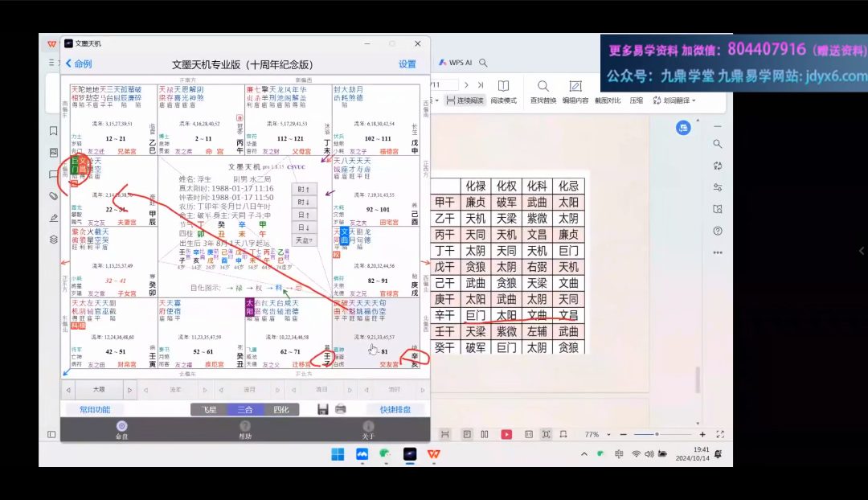The height and width of the screenshot is (500, 868).
Task: Click the printer icon
Action: pyautogui.click(x=340, y=409)
